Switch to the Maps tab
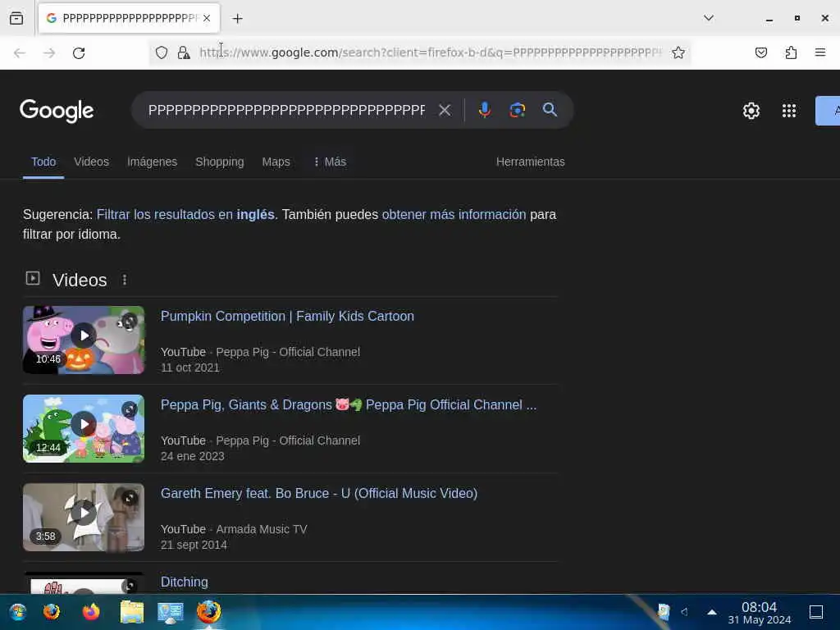 click(x=276, y=162)
